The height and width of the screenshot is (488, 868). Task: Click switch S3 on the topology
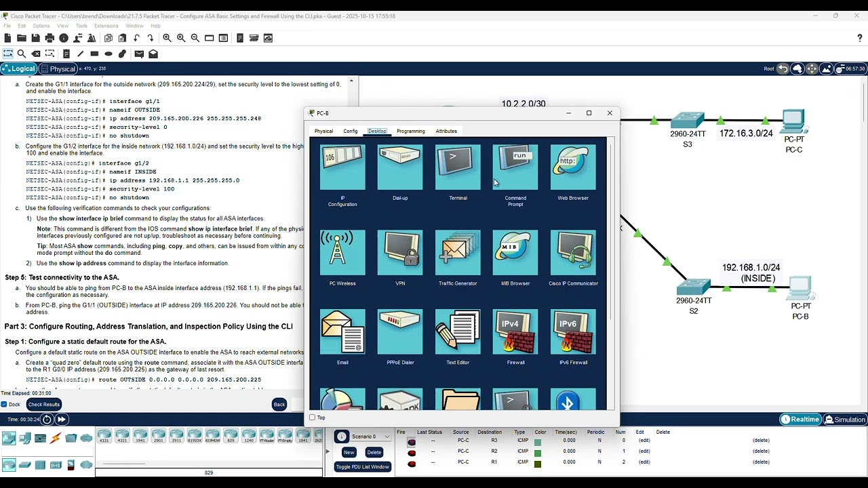pos(688,121)
